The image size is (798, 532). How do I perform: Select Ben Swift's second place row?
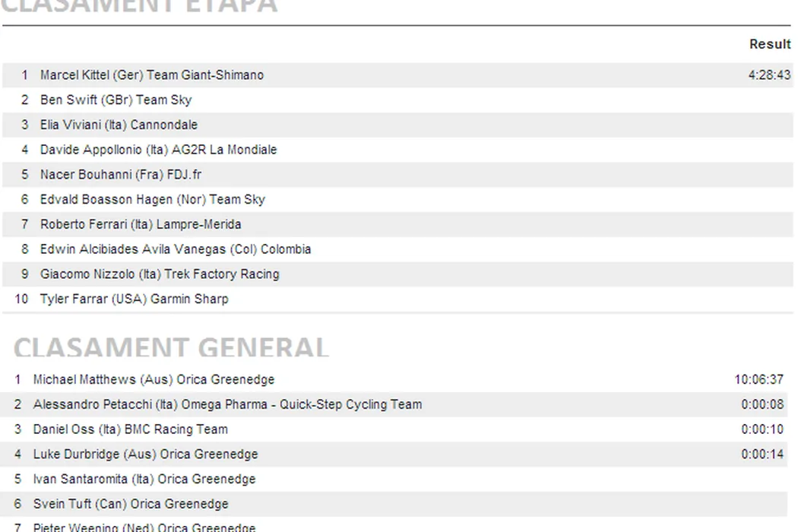tap(116, 100)
